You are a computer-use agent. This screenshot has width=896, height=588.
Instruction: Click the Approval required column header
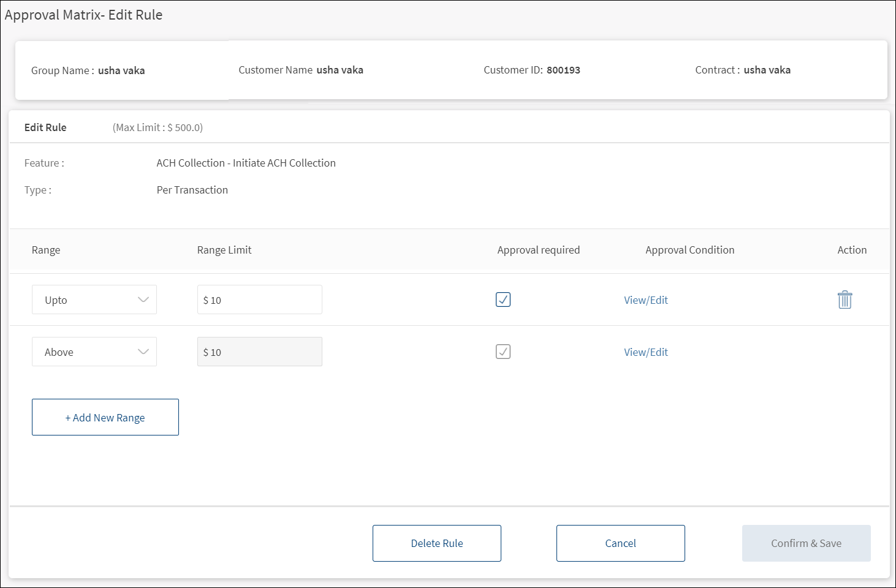pos(538,250)
